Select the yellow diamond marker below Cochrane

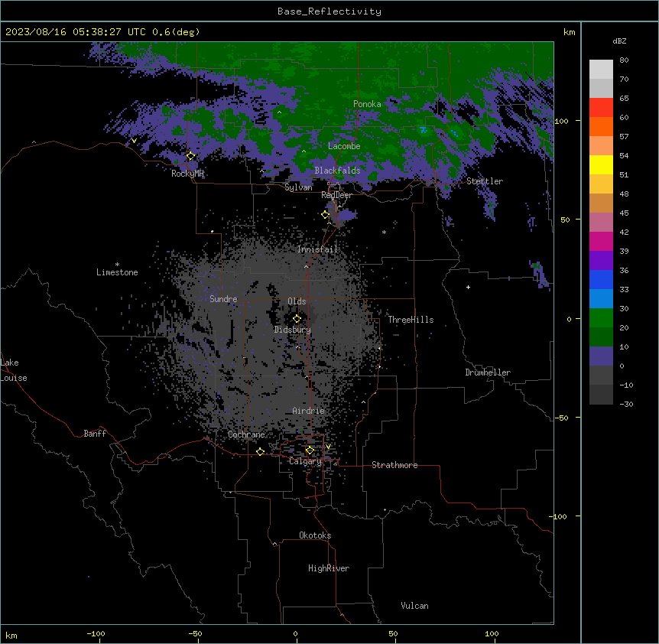tap(260, 451)
